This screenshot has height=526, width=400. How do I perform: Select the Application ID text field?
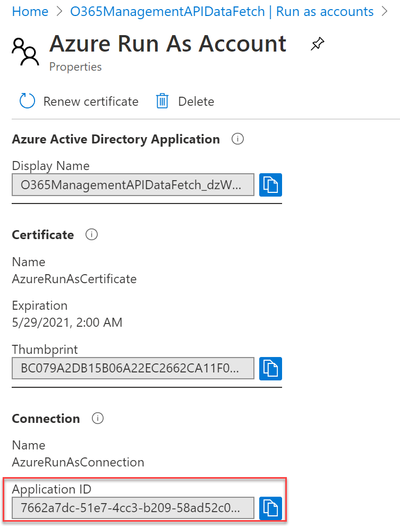click(133, 508)
